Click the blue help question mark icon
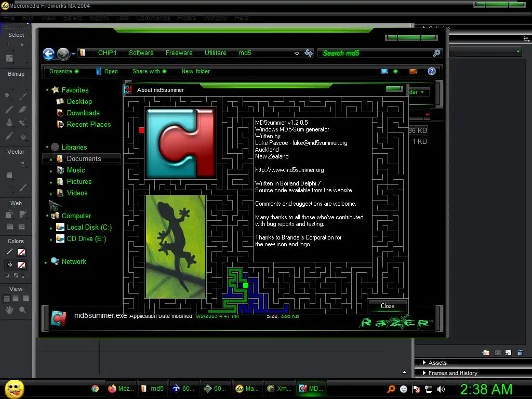Viewport: 532px width, 399px height. coord(432,71)
